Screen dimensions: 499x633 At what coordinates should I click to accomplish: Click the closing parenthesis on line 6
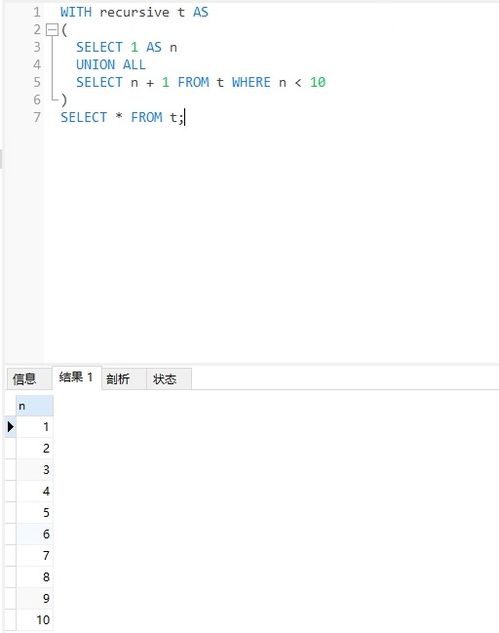[64, 100]
